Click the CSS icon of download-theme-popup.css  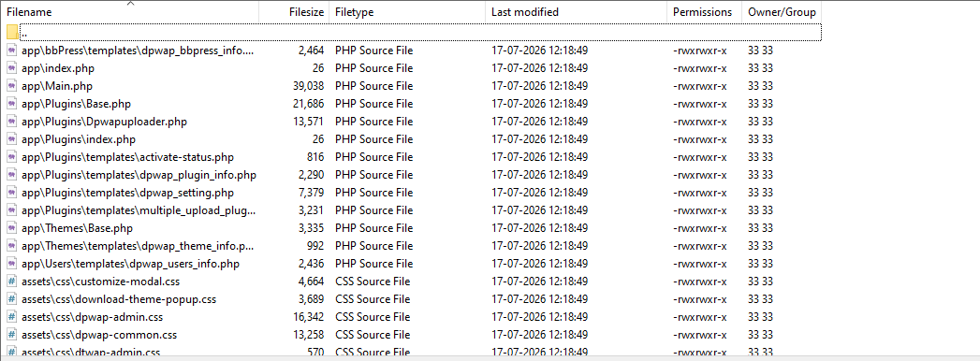[12, 299]
